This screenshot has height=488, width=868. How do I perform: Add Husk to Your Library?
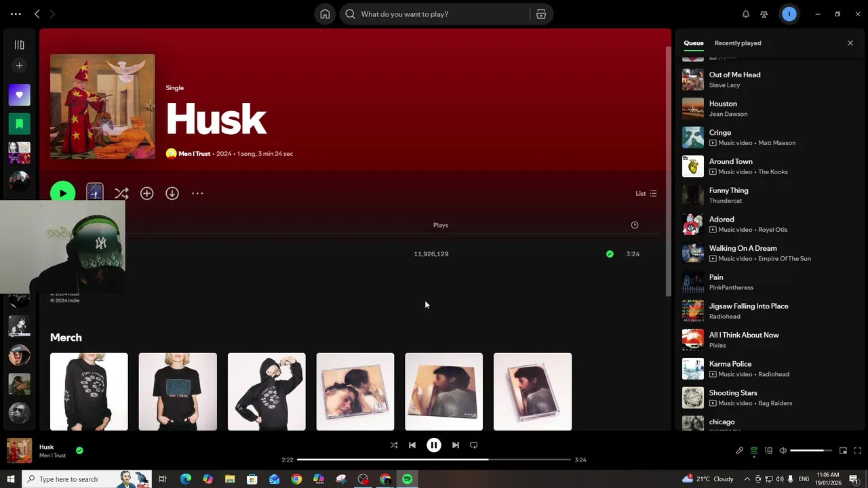[146, 194]
